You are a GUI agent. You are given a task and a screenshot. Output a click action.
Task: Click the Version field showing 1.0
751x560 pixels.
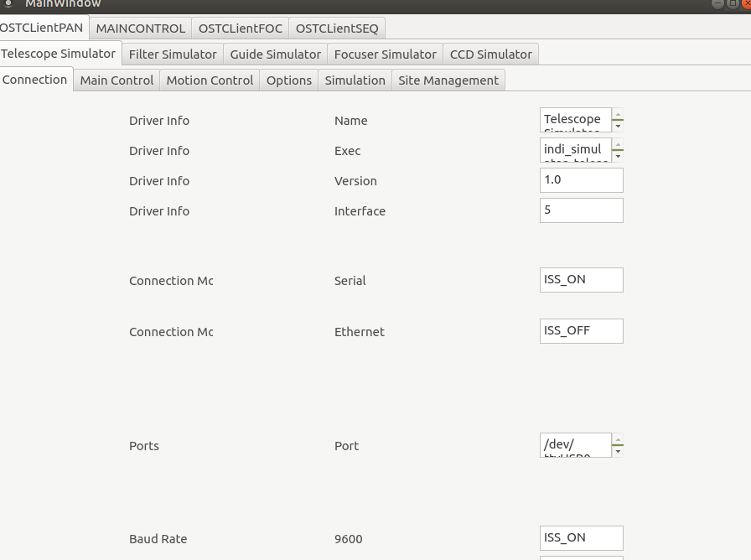[581, 180]
